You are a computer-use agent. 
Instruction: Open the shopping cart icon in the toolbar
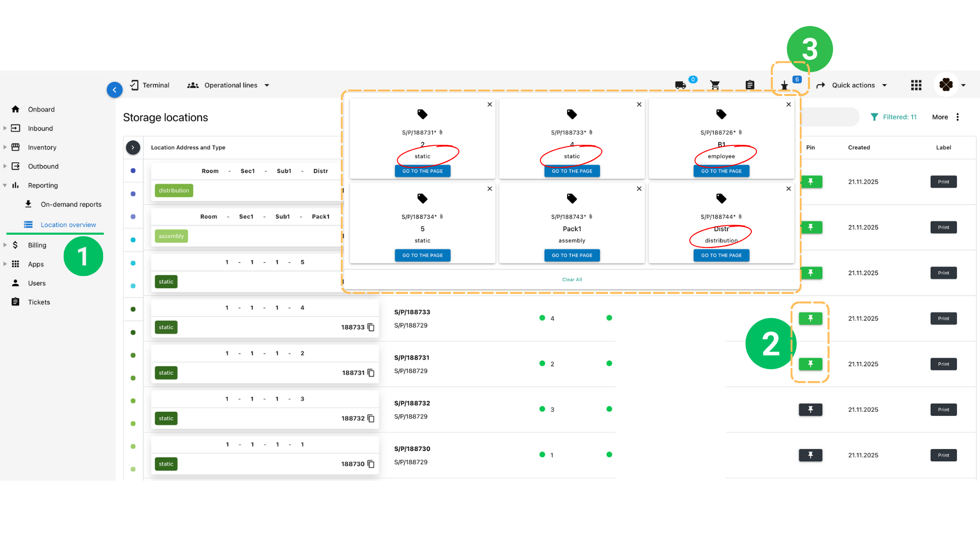[715, 85]
